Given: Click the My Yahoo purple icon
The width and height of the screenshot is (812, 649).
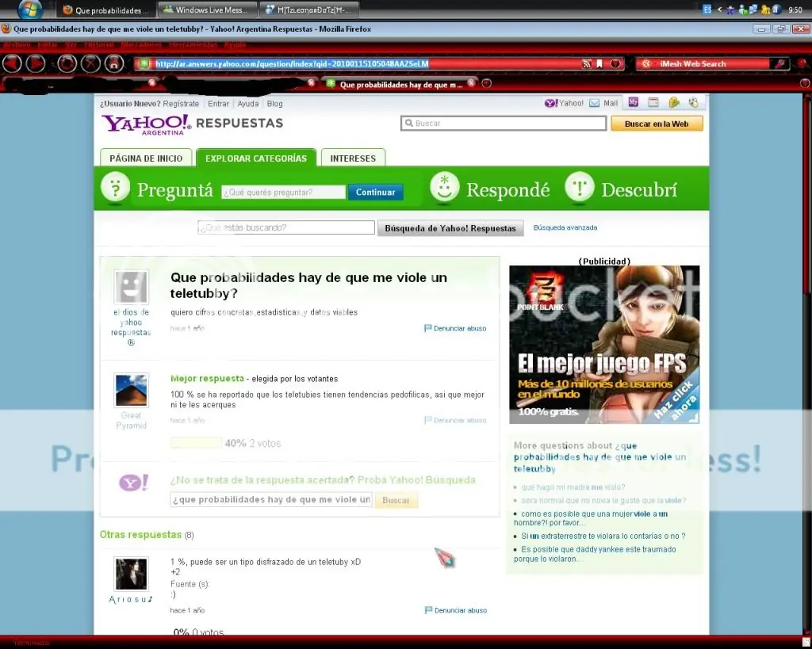Looking at the screenshot, I should pos(634,102).
